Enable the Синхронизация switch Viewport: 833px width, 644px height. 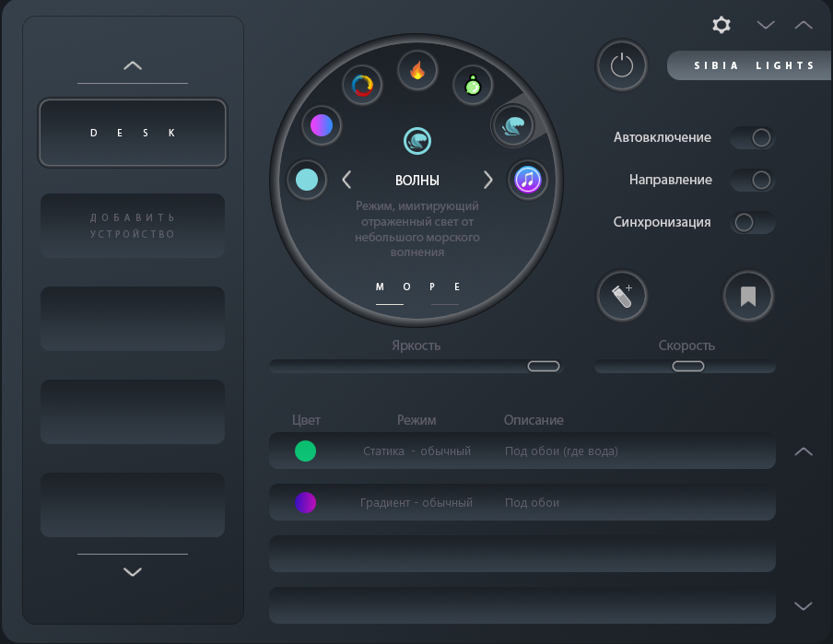coord(753,223)
